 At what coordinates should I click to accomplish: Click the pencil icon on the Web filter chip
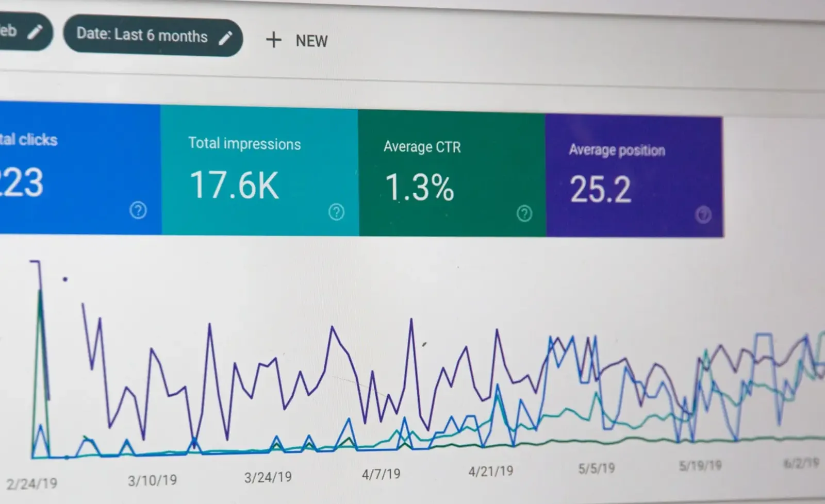pyautogui.click(x=35, y=32)
